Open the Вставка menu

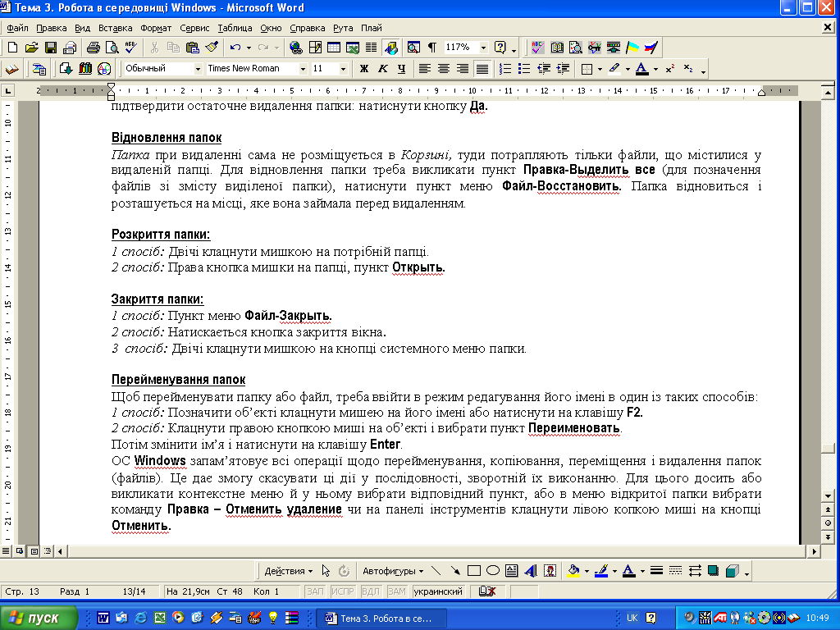pyautogui.click(x=115, y=28)
